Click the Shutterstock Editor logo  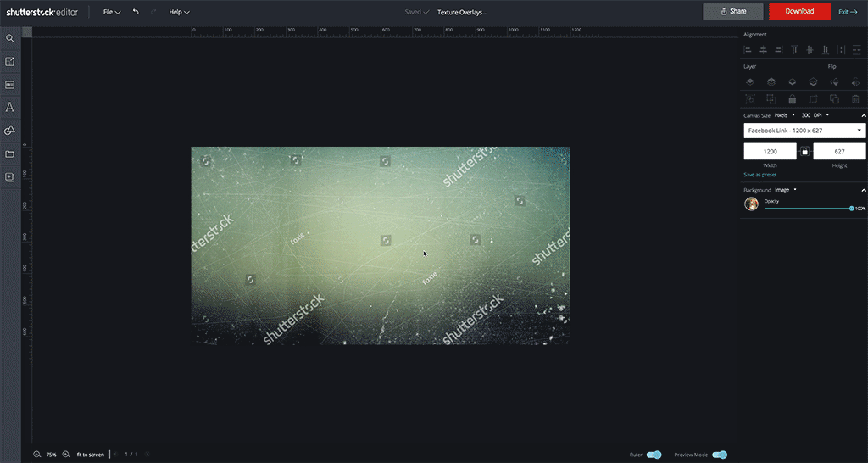(42, 12)
